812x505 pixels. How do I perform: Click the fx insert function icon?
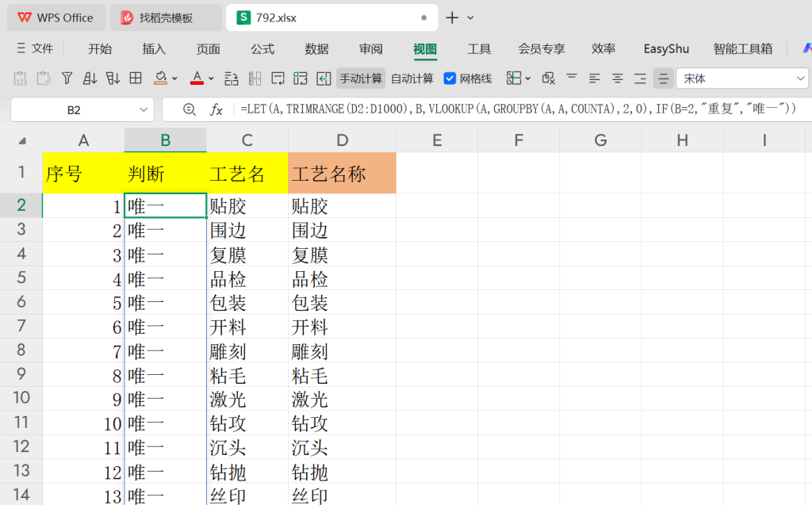216,109
